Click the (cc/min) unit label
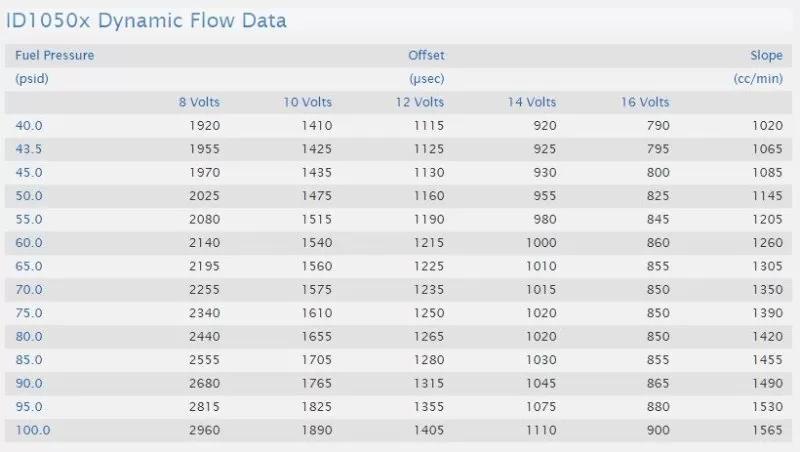800x452 pixels. [x=758, y=79]
